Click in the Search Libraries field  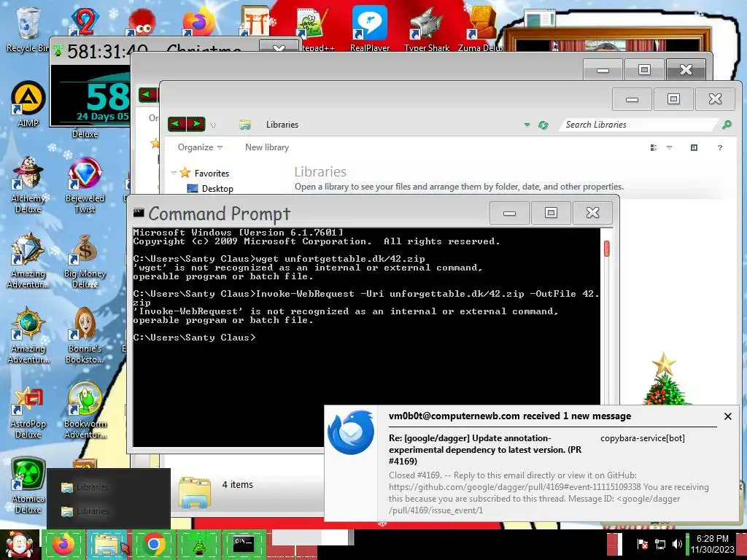(x=638, y=125)
